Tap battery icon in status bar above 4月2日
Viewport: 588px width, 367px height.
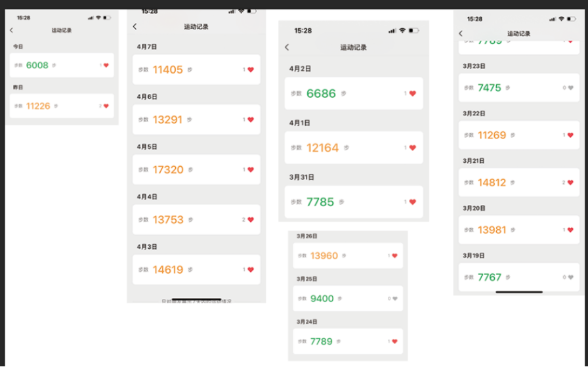413,30
